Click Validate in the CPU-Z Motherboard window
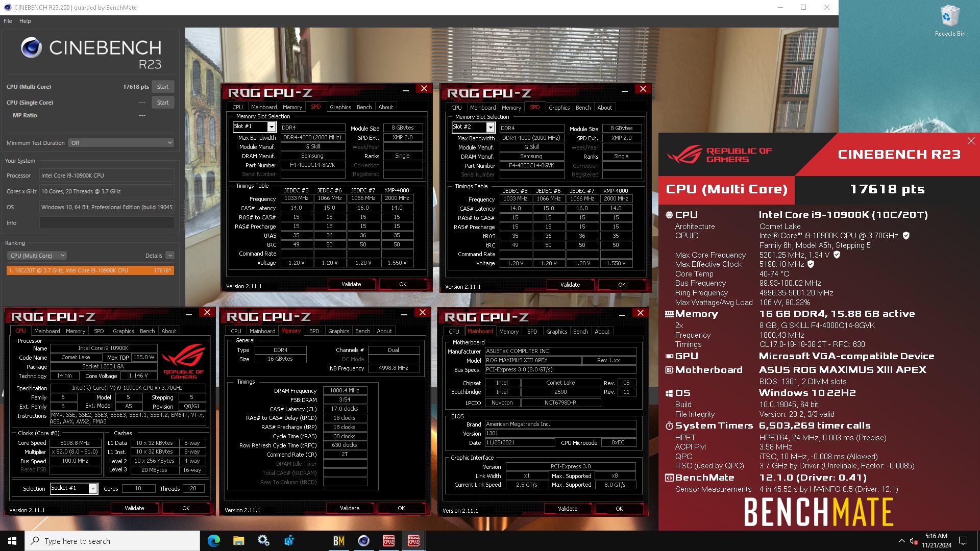The width and height of the screenshot is (980, 551). click(568, 509)
